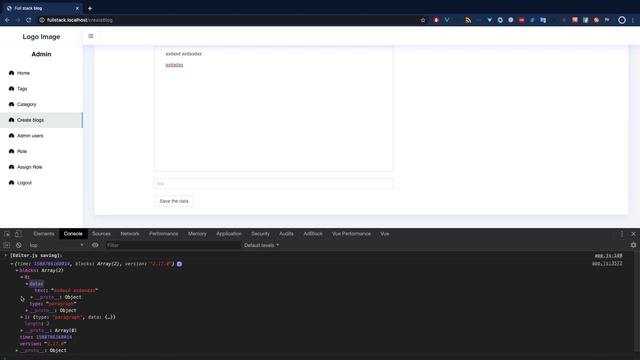The width and height of the screenshot is (640, 360).
Task: Open a new browser tab
Action: point(90,8)
